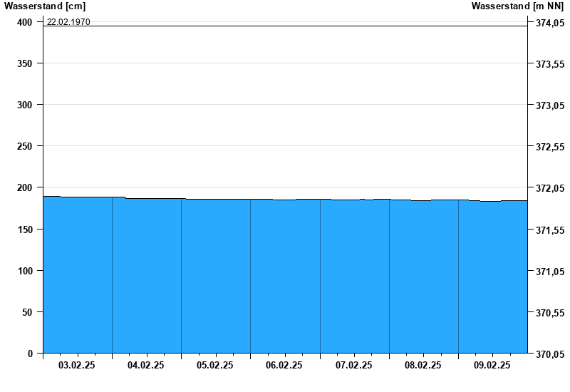Click the 100 tick label on left axis
Screen dimensions: 570x392
25,271
